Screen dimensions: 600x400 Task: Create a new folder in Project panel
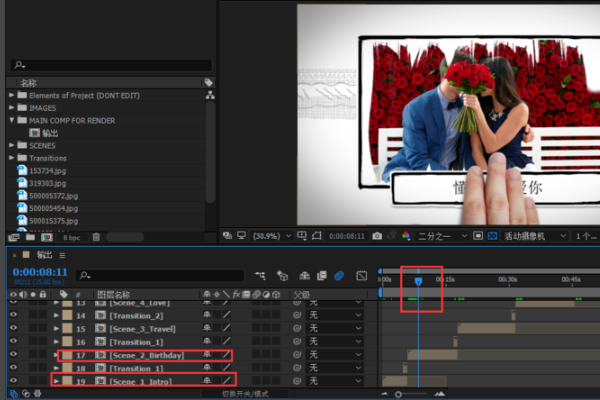click(x=31, y=237)
